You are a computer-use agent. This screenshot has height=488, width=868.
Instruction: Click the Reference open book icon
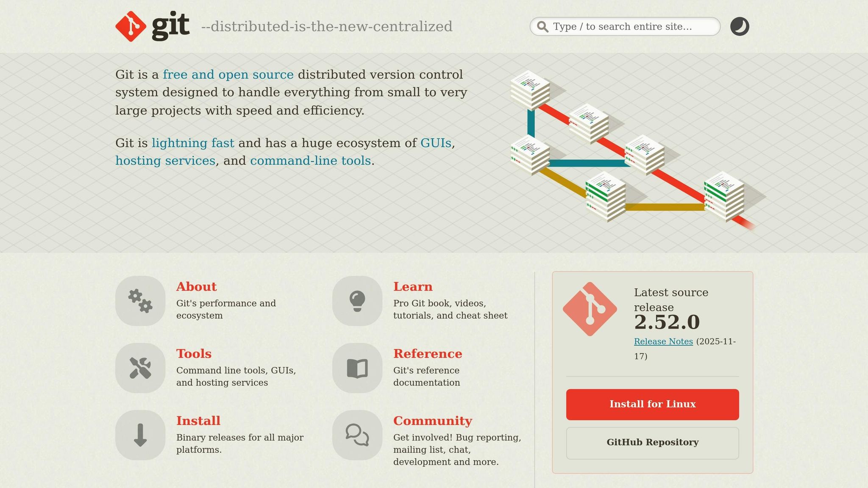pos(357,368)
